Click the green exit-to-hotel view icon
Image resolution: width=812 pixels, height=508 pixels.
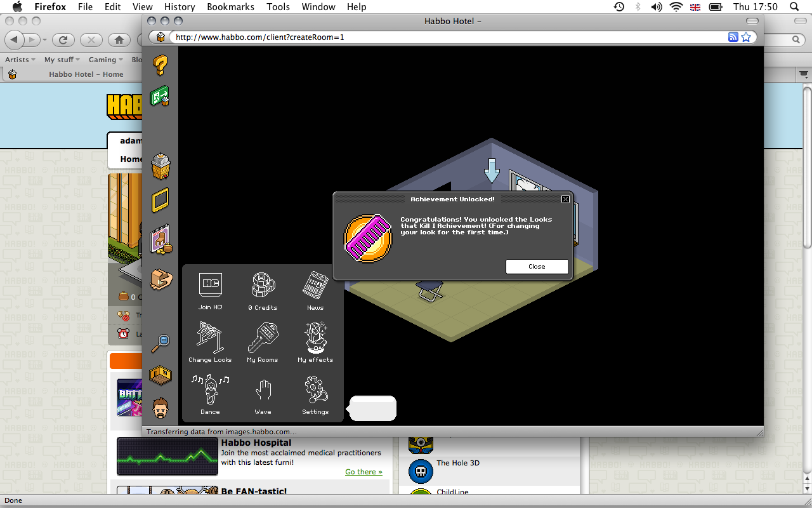pos(159,97)
